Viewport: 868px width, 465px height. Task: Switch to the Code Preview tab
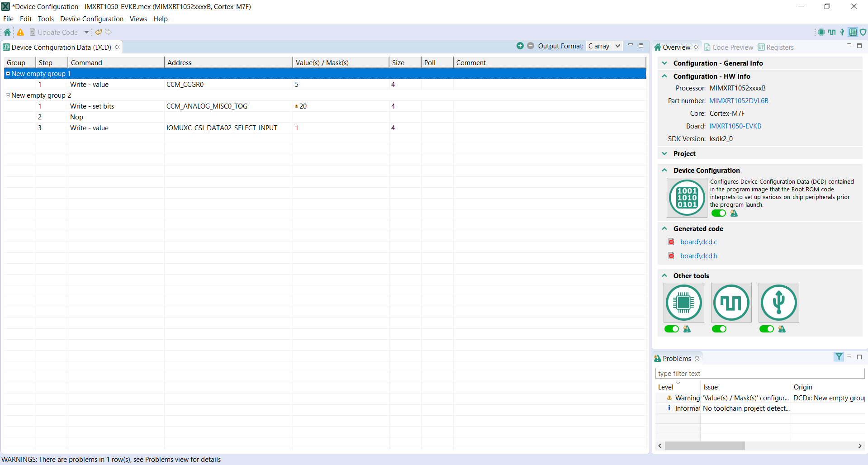pyautogui.click(x=729, y=47)
